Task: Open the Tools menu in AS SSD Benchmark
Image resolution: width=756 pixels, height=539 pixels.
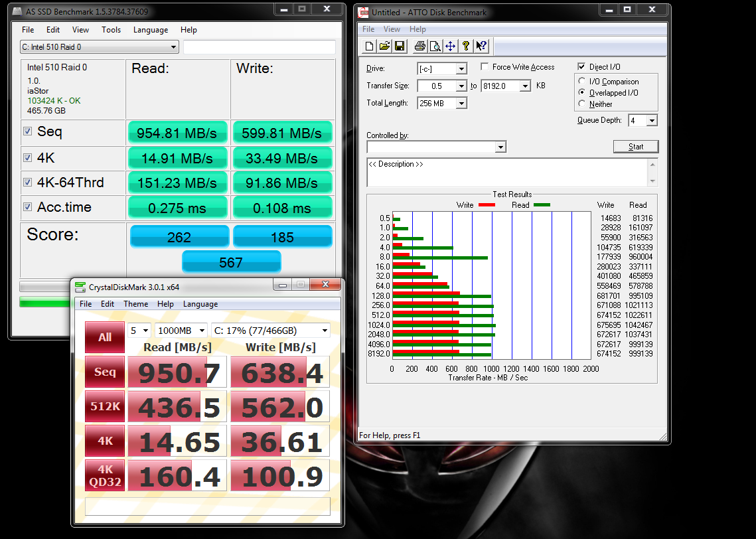Action: click(x=111, y=30)
